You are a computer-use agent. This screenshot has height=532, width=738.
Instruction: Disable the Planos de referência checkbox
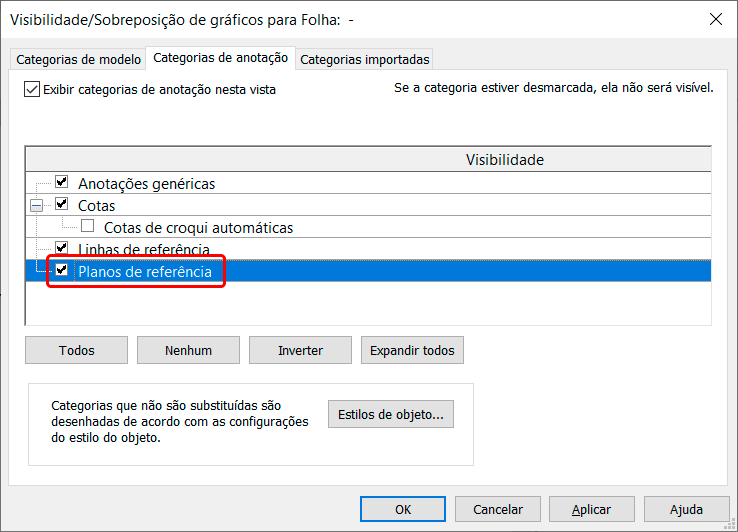62,270
